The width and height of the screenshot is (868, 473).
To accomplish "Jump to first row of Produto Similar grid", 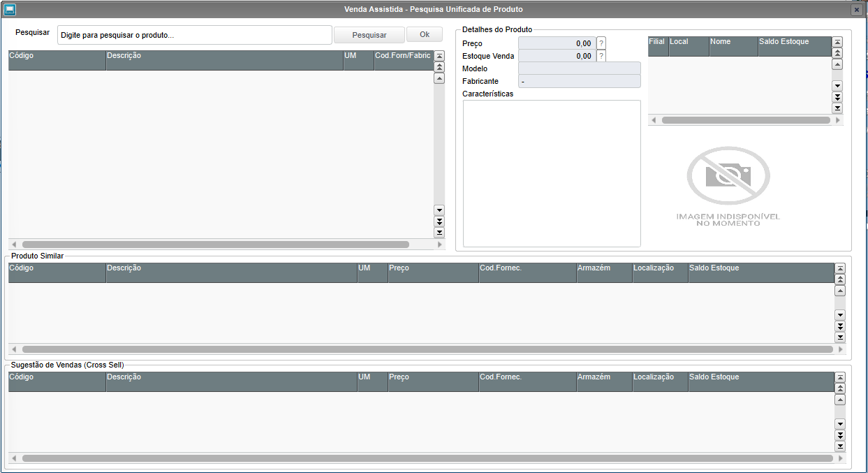I will click(x=840, y=268).
